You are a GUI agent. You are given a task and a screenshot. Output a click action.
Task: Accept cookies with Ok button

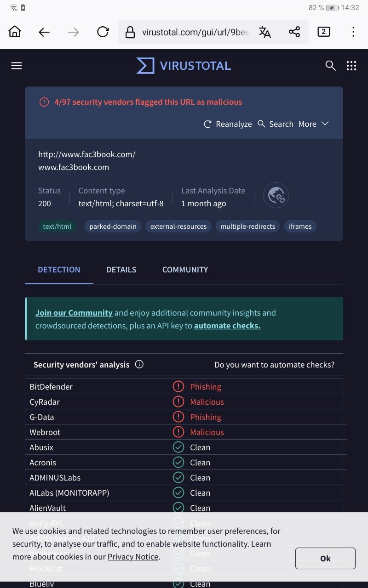click(x=325, y=558)
